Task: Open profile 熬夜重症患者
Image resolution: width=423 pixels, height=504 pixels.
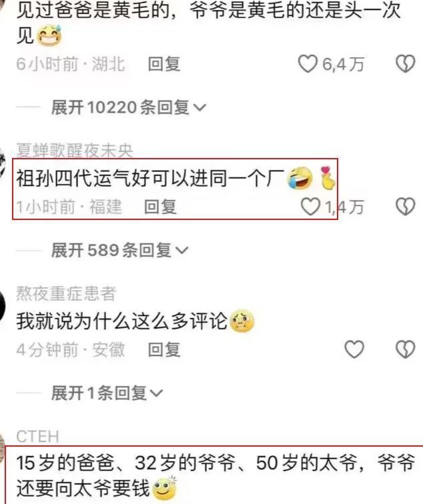Action: click(x=66, y=293)
